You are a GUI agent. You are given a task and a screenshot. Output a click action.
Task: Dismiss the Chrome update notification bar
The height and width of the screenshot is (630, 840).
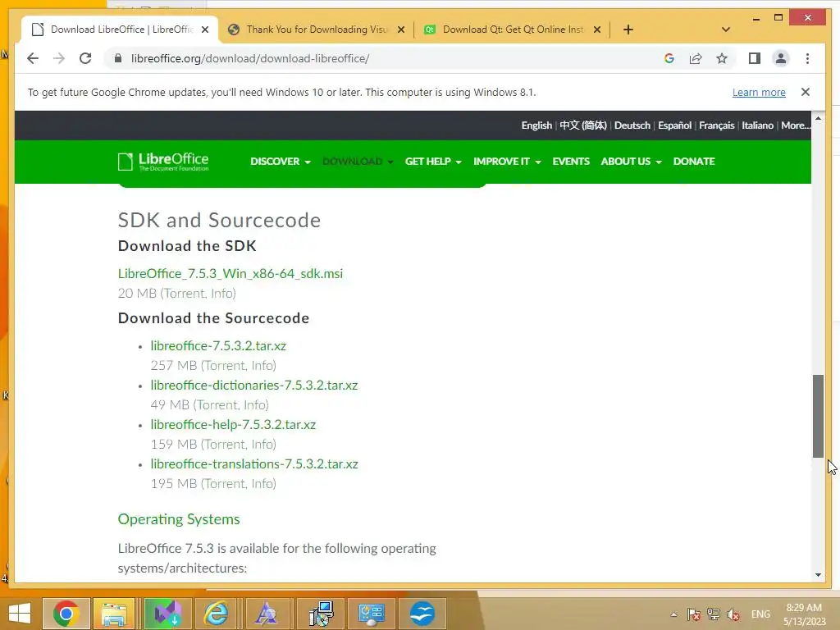coord(806,92)
